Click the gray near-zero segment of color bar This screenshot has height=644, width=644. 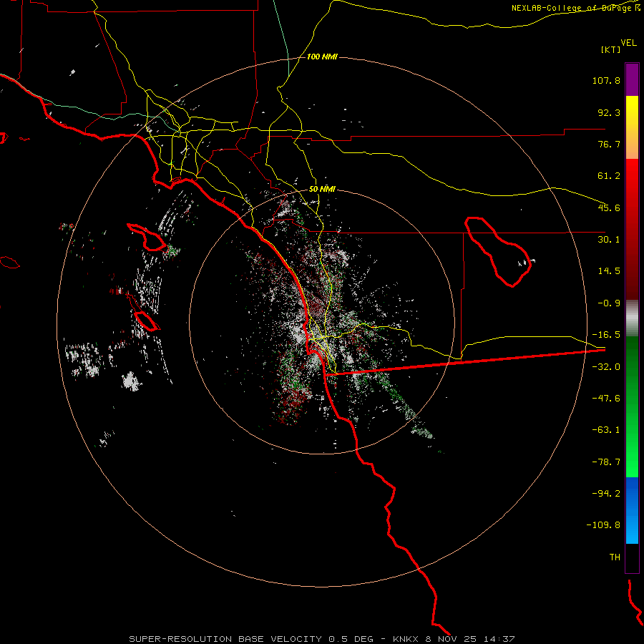click(x=632, y=318)
